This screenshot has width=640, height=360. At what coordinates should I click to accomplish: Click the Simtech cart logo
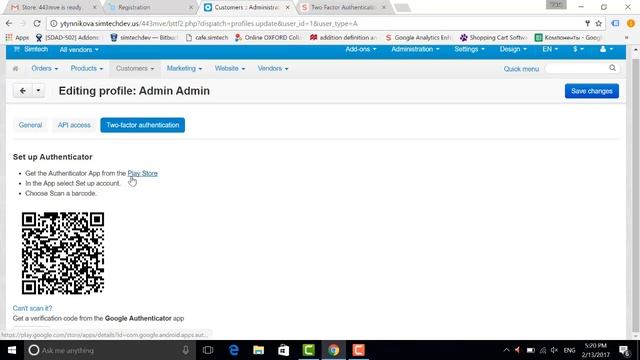coord(31,49)
